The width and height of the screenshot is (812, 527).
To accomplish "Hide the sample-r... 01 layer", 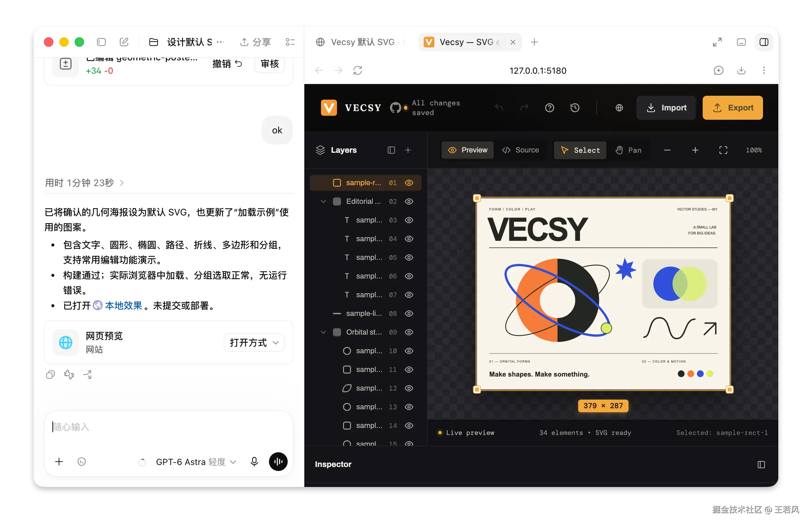I will [x=409, y=183].
